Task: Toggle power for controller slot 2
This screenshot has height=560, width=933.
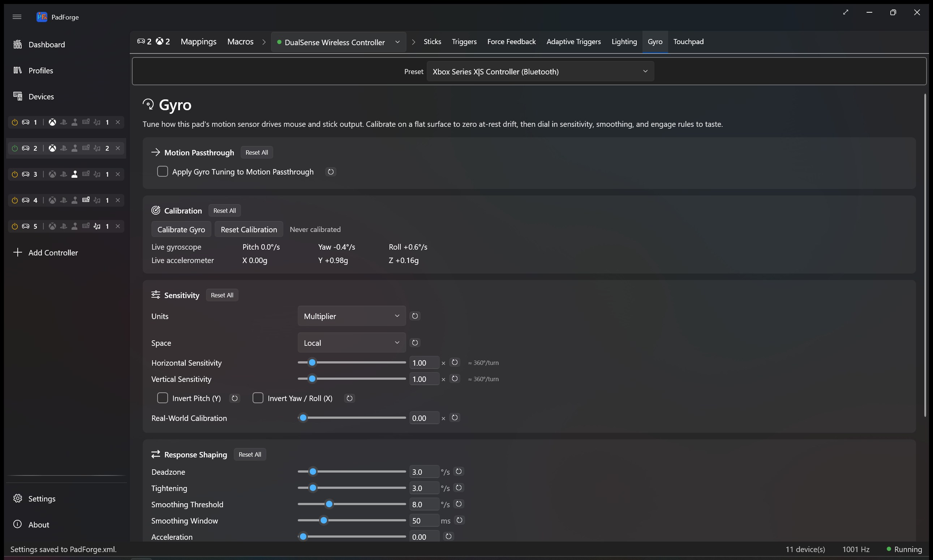Action: pyautogui.click(x=15, y=148)
